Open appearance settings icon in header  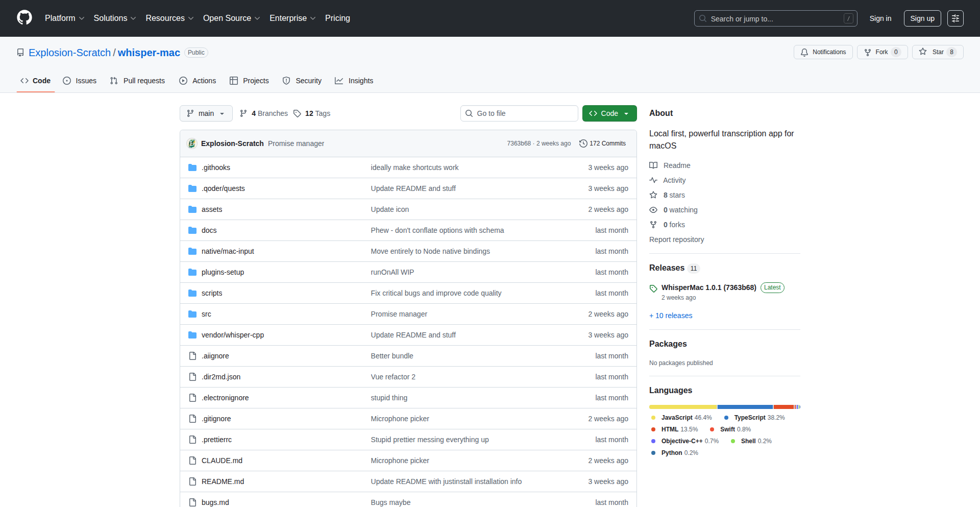tap(955, 18)
